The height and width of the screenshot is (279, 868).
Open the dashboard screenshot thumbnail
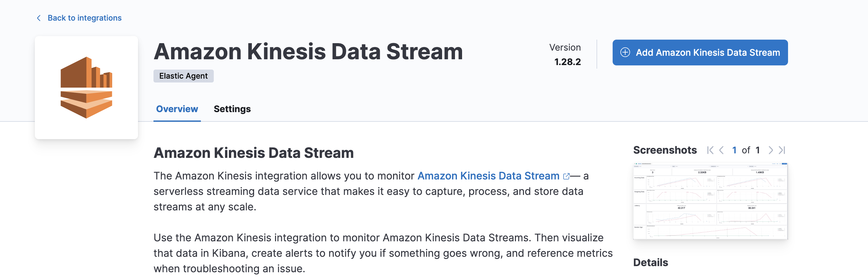[710, 201]
